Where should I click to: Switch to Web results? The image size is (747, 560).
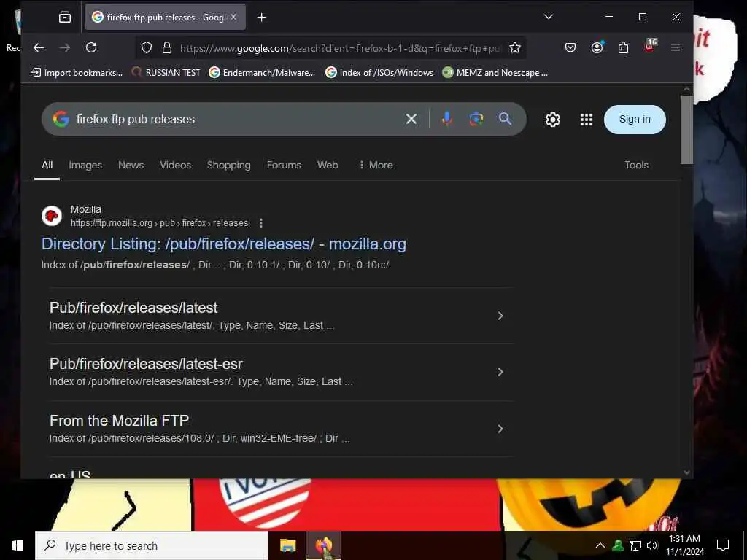point(328,165)
